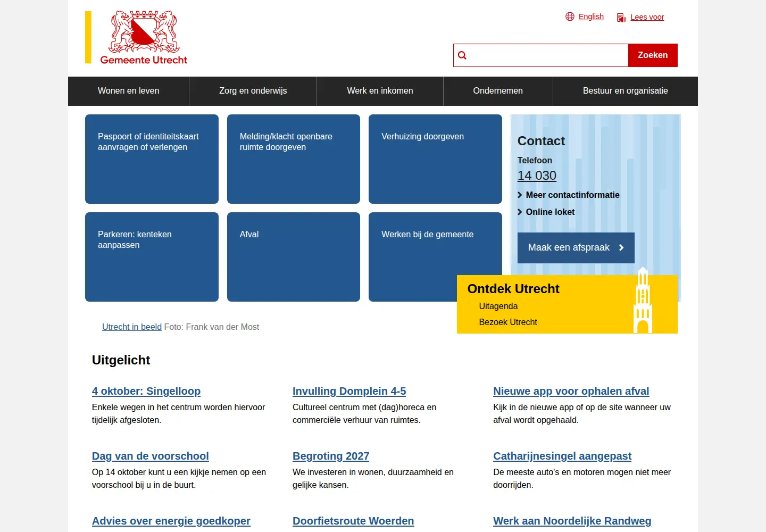Click the globe icon beside English
This screenshot has width=766, height=532.
point(570,16)
